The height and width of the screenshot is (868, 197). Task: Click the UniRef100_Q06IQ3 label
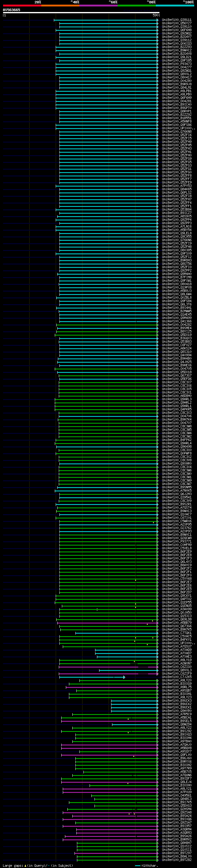(x=176, y=43)
